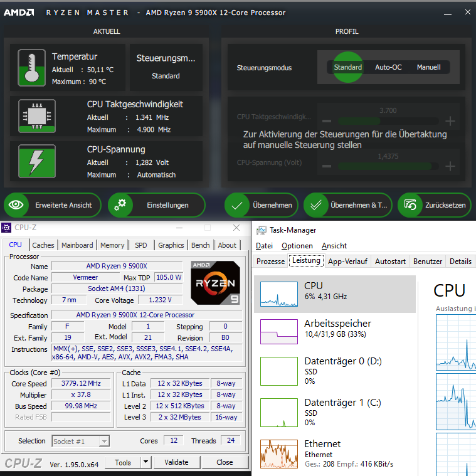Open App-Verlauf tab in Task-Manager
The width and height of the screenshot is (476, 476).
pos(347,261)
